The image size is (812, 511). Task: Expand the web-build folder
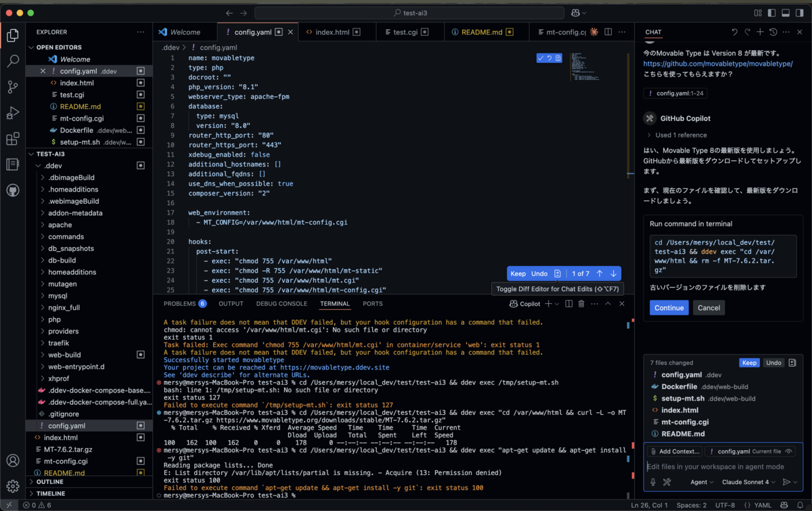(x=64, y=355)
